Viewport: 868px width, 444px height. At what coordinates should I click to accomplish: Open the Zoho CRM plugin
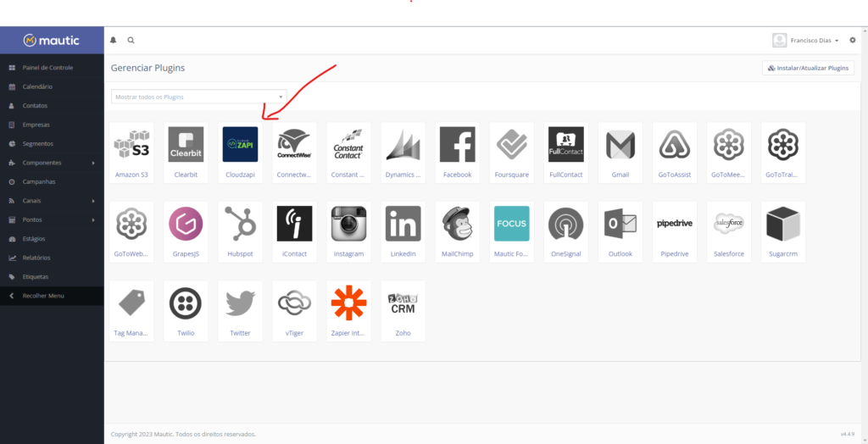click(x=403, y=311)
